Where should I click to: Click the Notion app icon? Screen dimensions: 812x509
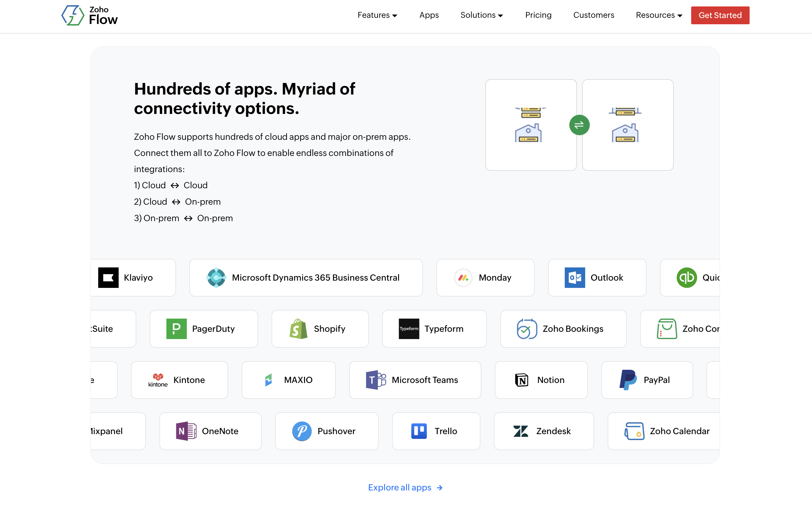tap(521, 380)
